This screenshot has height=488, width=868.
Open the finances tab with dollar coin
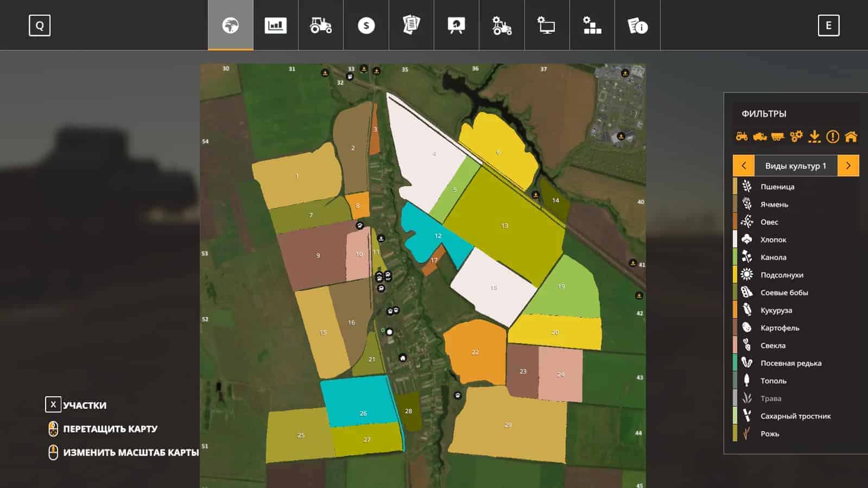[366, 26]
